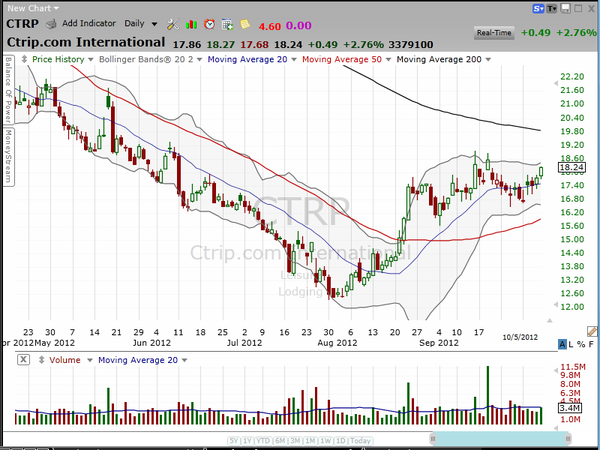Select the 1W time span button
The height and width of the screenshot is (450, 600).
326,441
